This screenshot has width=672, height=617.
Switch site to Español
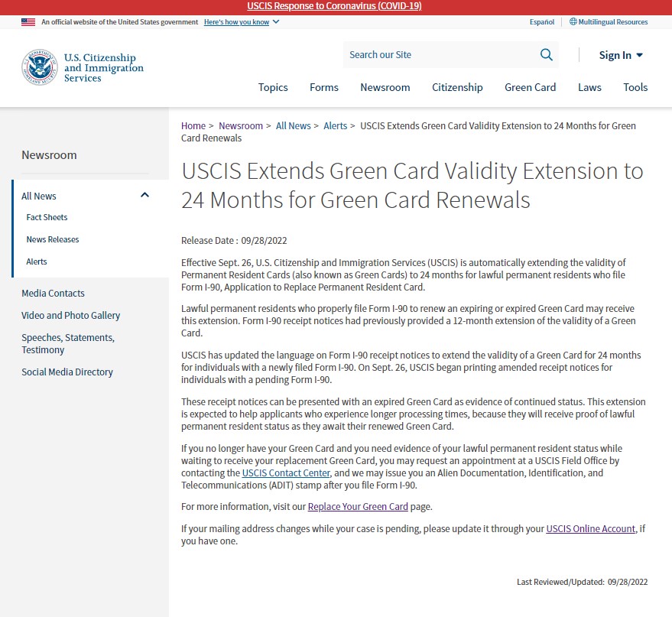pos(542,22)
